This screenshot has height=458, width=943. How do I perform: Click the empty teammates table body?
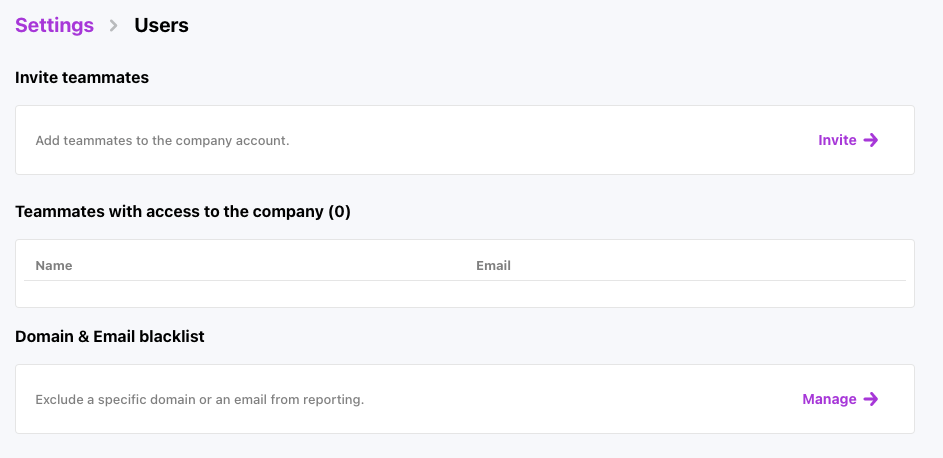[x=465, y=293]
